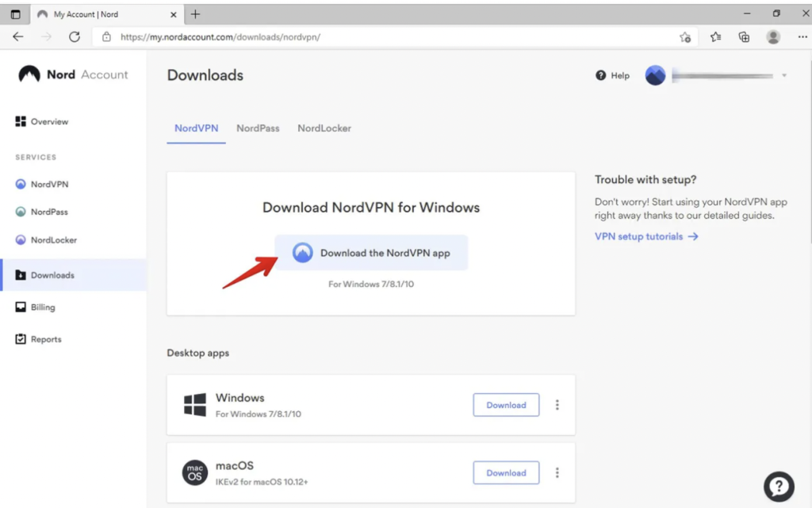Click the browser refresh icon
This screenshot has width=812, height=508.
75,36
